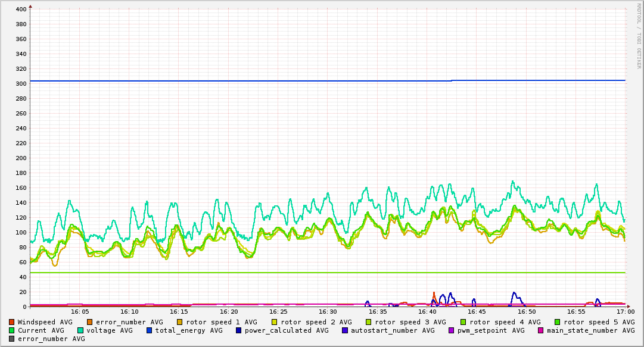Click the 400 value on the y-axis
The width and height of the screenshot is (644, 347).
(x=21, y=10)
